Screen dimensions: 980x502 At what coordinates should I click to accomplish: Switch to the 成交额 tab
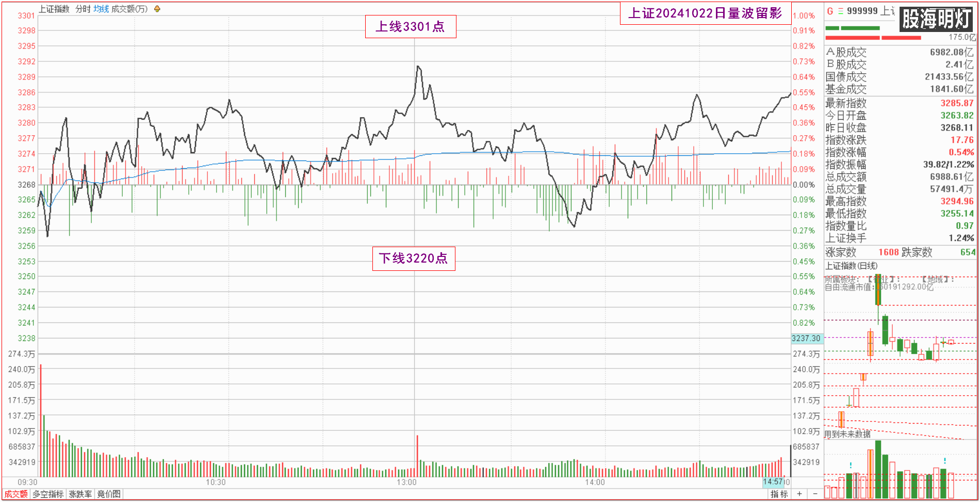[x=16, y=494]
